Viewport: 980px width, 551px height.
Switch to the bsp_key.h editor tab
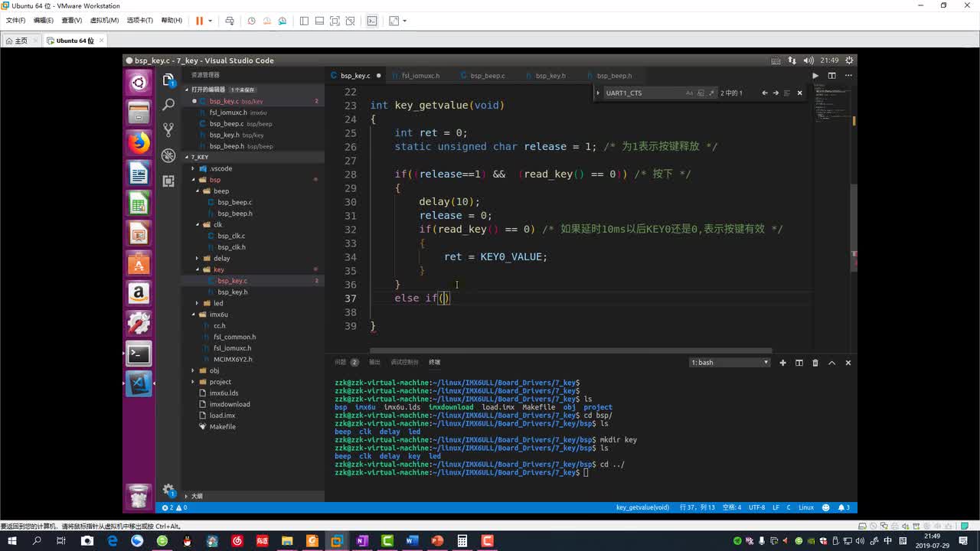550,76
